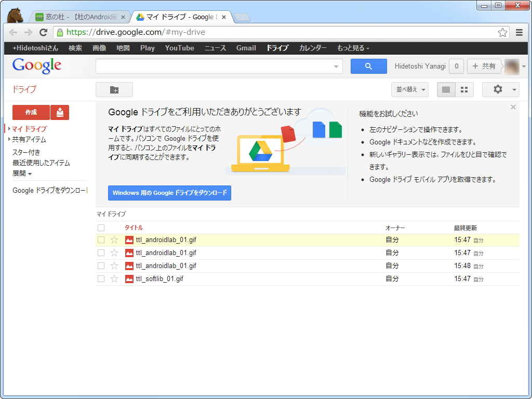Open Gmail from the top navigation bar
This screenshot has height=399, width=532.
pos(246,48)
